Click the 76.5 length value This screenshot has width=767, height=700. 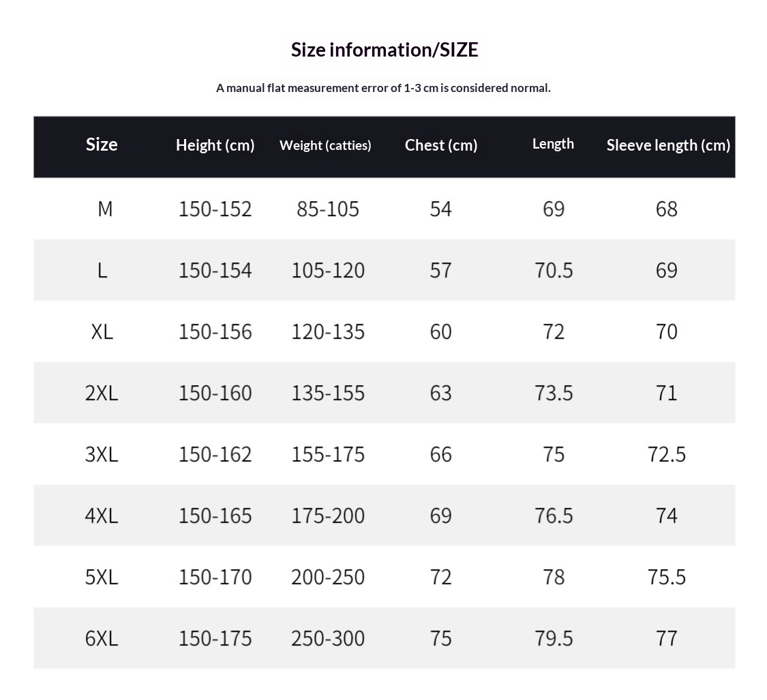554,516
